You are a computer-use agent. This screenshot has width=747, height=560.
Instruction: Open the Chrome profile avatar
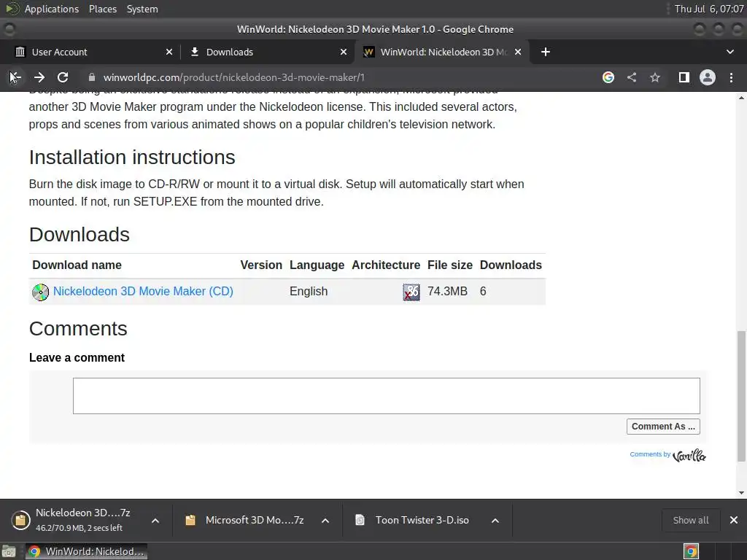coord(708,77)
